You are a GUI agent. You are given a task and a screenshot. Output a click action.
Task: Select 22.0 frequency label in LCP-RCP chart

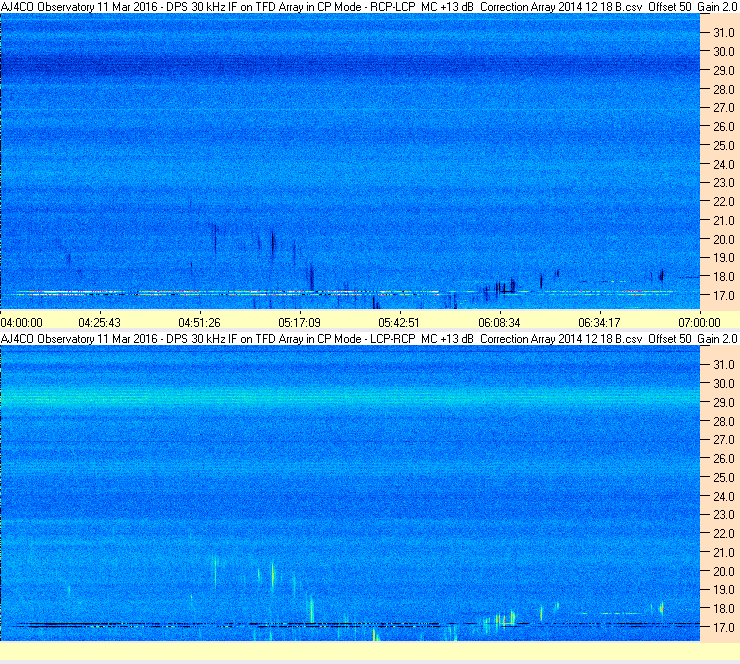point(723,534)
